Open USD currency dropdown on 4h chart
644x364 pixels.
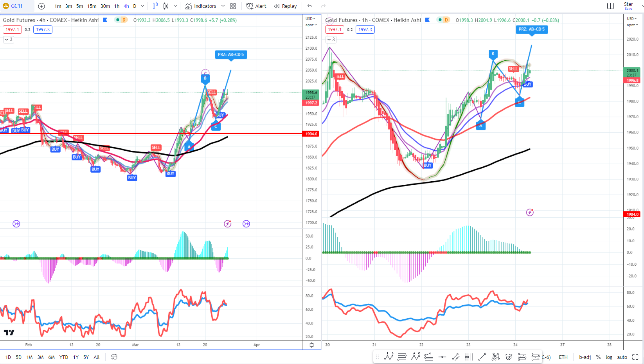(x=311, y=18)
